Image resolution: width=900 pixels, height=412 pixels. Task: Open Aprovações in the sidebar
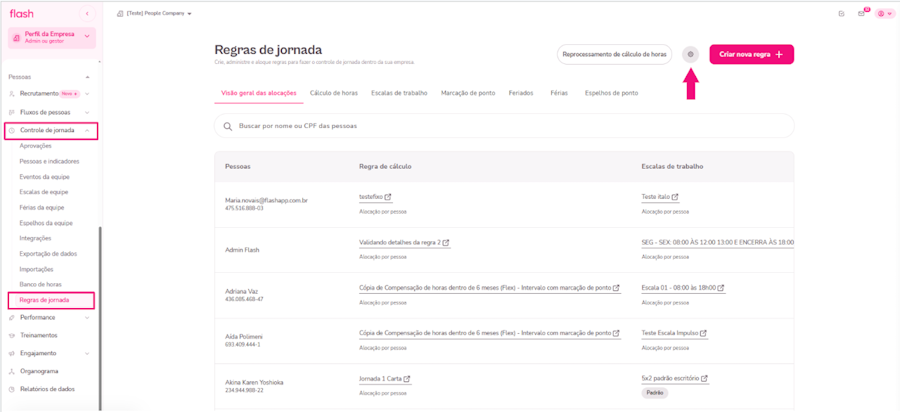coord(36,146)
